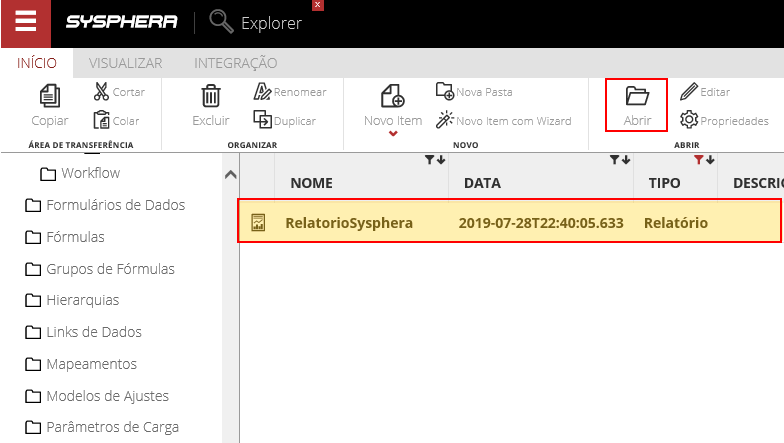
Task: Open the Hierarquias folder
Action: click(72, 300)
